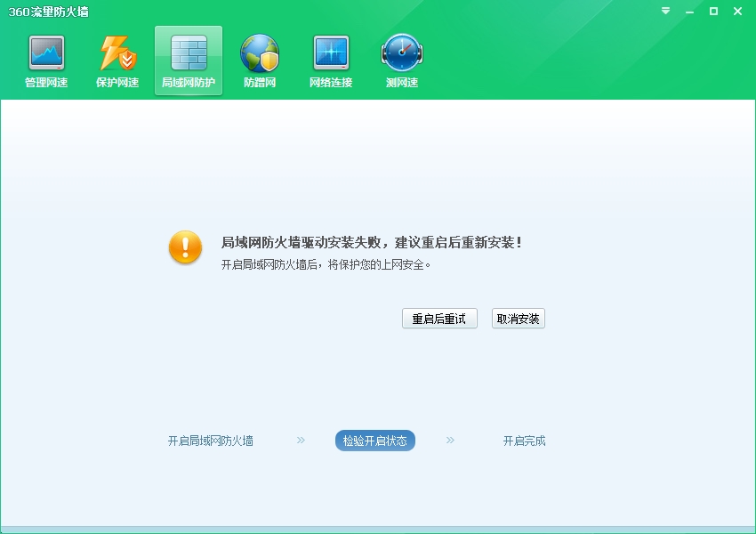Click the orange warning exclamation icon
Screen dimensions: 756x534
click(186, 247)
